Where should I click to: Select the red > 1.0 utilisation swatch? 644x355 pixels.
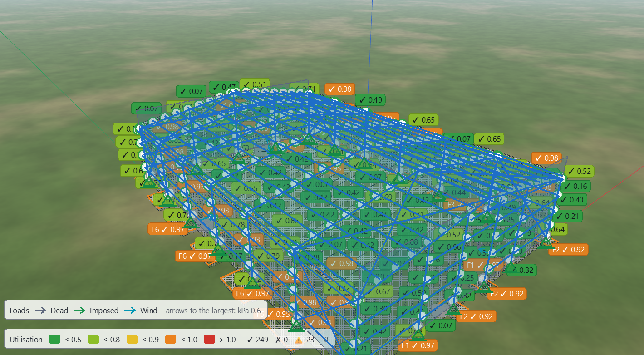pyautogui.click(x=209, y=340)
